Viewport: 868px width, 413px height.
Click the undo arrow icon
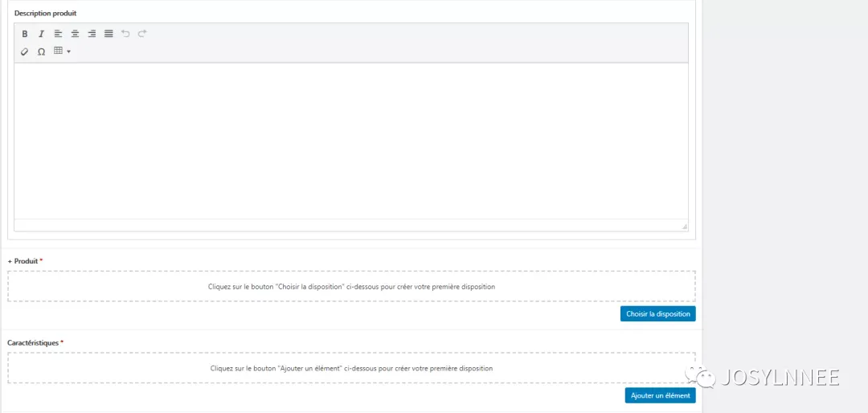[125, 34]
